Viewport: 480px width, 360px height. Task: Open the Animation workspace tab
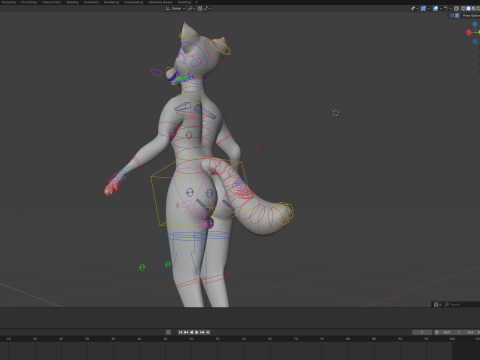click(x=91, y=2)
